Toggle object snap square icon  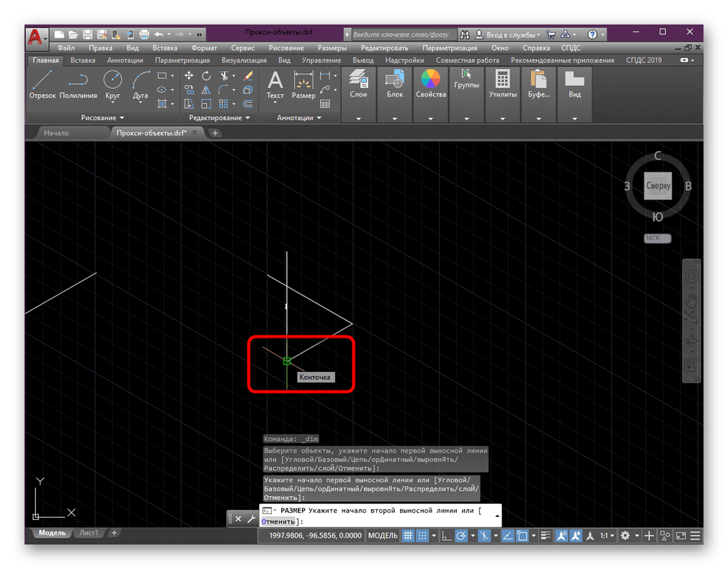[523, 535]
